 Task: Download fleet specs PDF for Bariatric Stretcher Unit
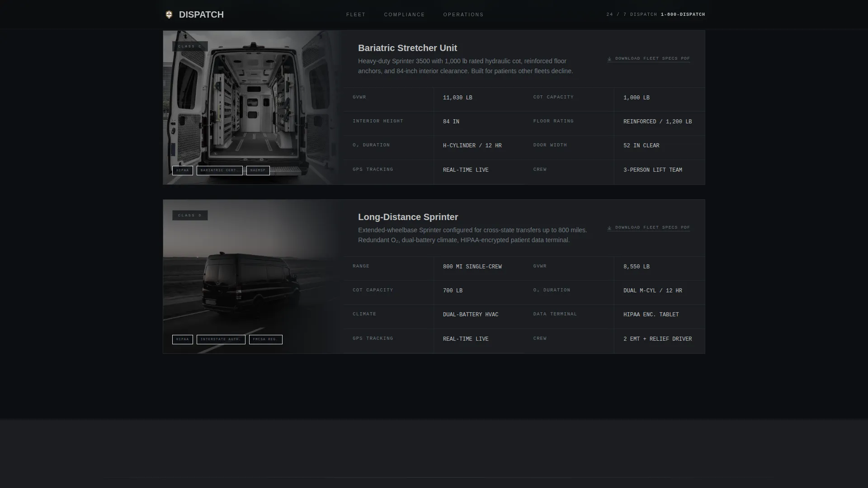pos(649,59)
